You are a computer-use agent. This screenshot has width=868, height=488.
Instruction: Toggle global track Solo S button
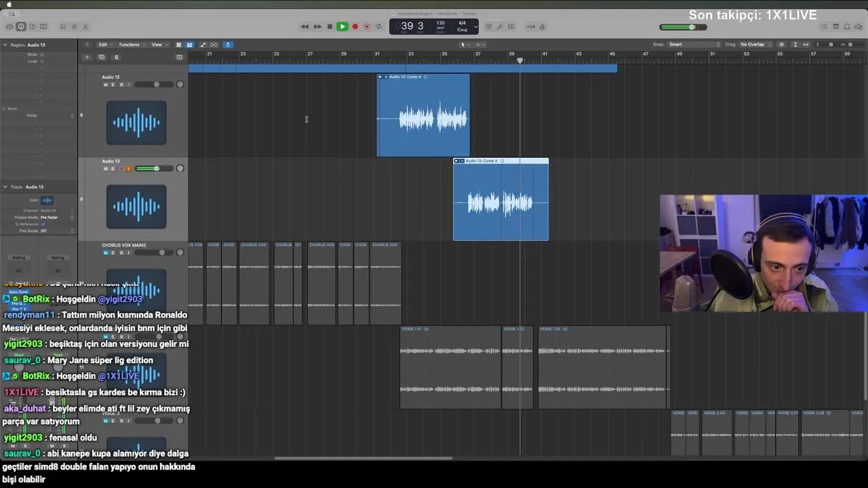[116, 58]
